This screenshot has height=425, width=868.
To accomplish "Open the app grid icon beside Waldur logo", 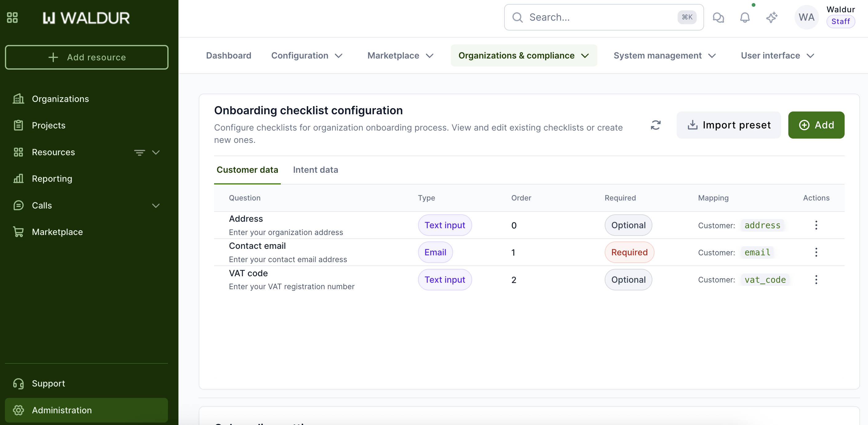I will [x=13, y=18].
